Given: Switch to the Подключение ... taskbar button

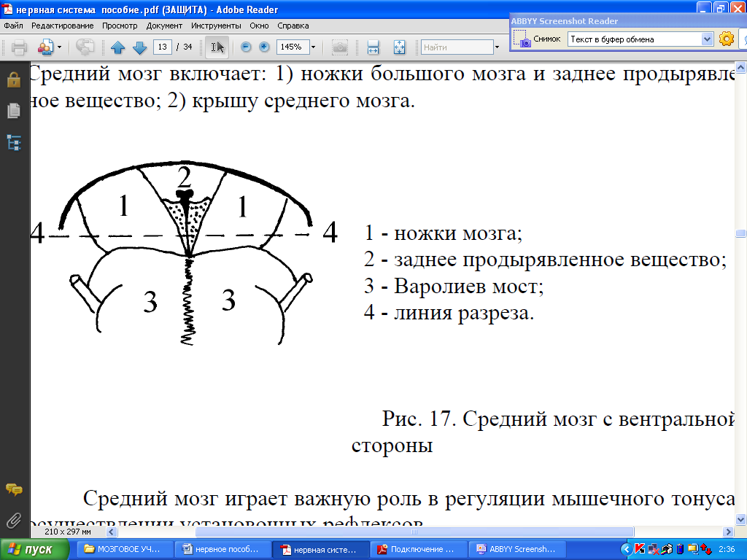Looking at the screenshot, I should tap(419, 549).
